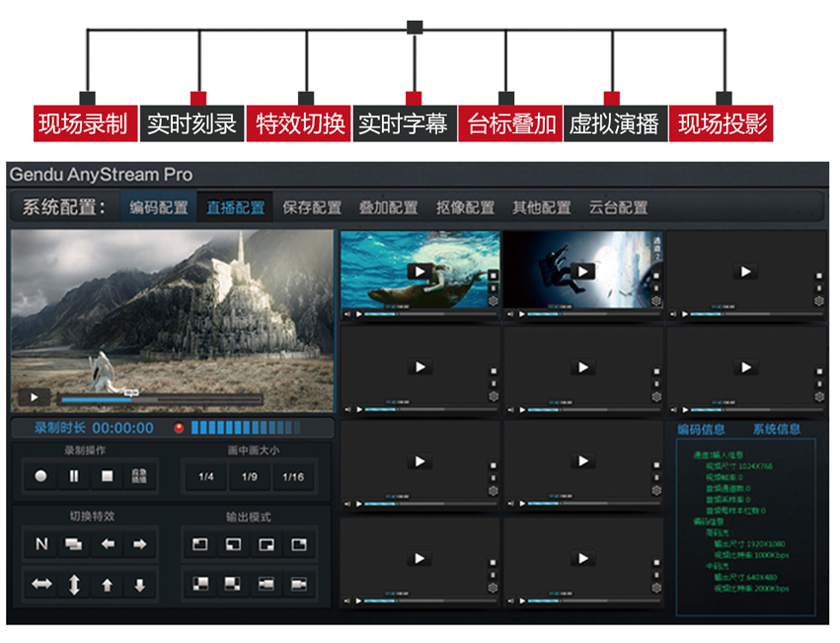Screen dimensions: 840x643
Task: Seek on the astronaut video progress bar
Action: pyautogui.click(x=593, y=314)
